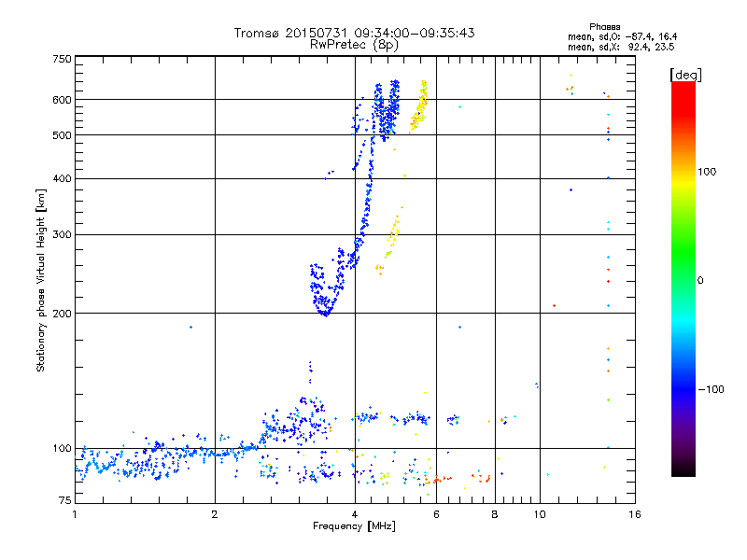Click the '600' y-axis tick label
This screenshot has width=747, height=560.
click(62, 100)
